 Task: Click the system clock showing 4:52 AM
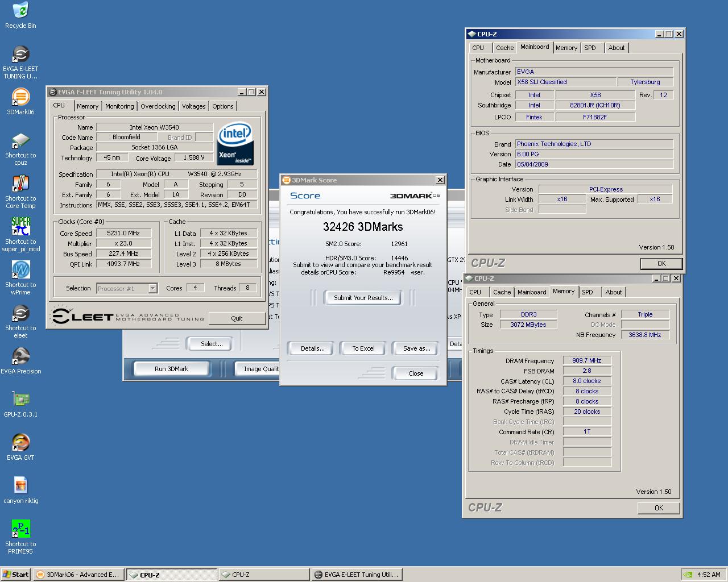(x=709, y=575)
